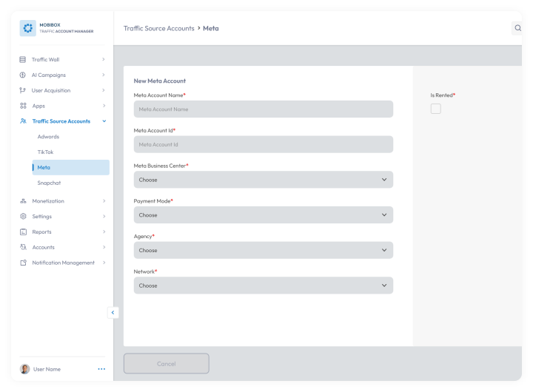Click Traffic Source Accounts breadcrumb link

click(158, 28)
